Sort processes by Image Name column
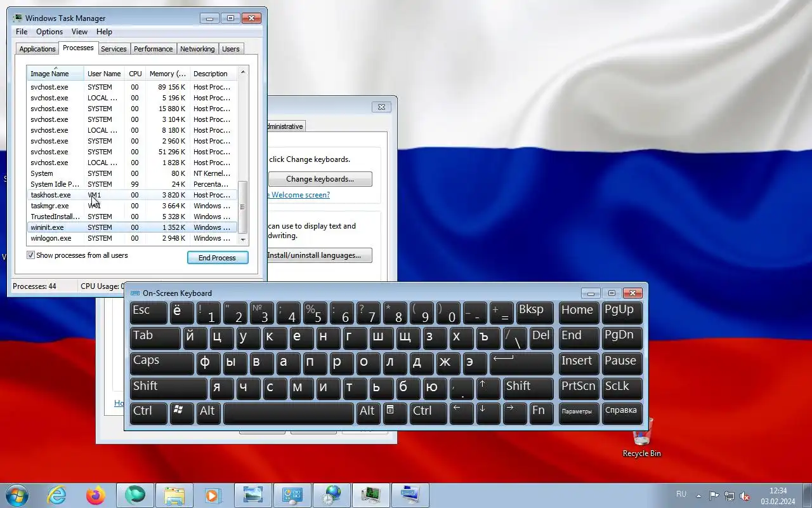The width and height of the screenshot is (812, 508). coord(55,73)
